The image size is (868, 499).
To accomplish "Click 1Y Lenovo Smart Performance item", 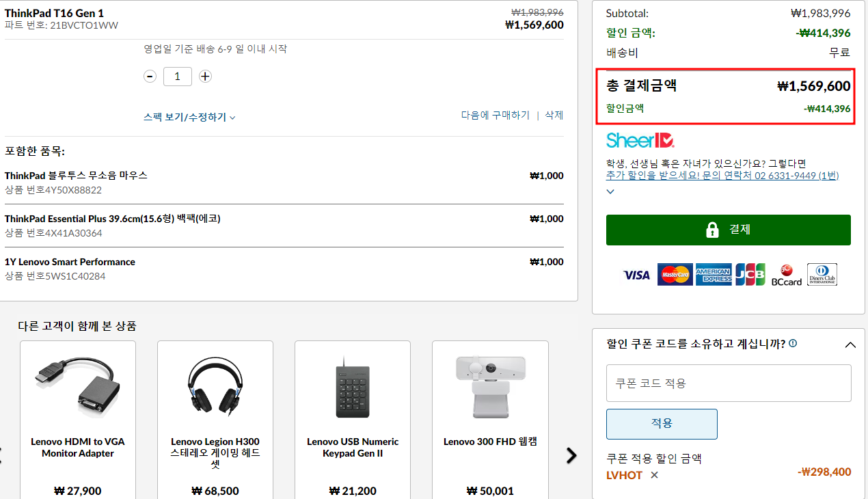I will pyautogui.click(x=70, y=261).
